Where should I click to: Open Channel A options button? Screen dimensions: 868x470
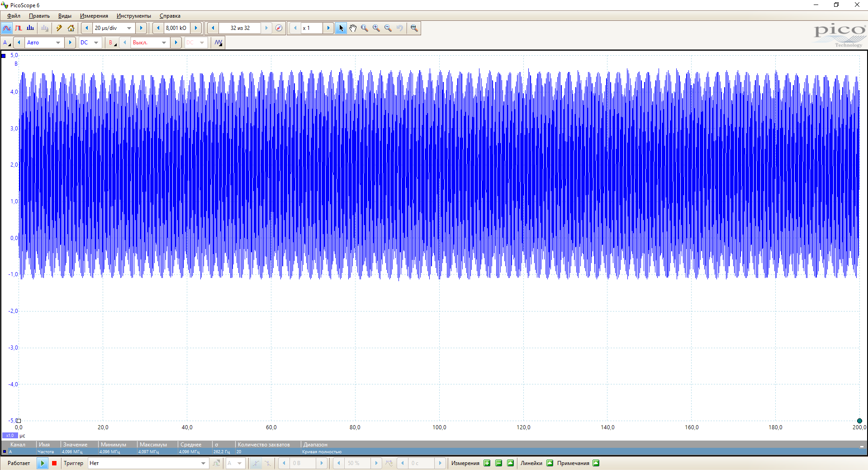point(7,43)
